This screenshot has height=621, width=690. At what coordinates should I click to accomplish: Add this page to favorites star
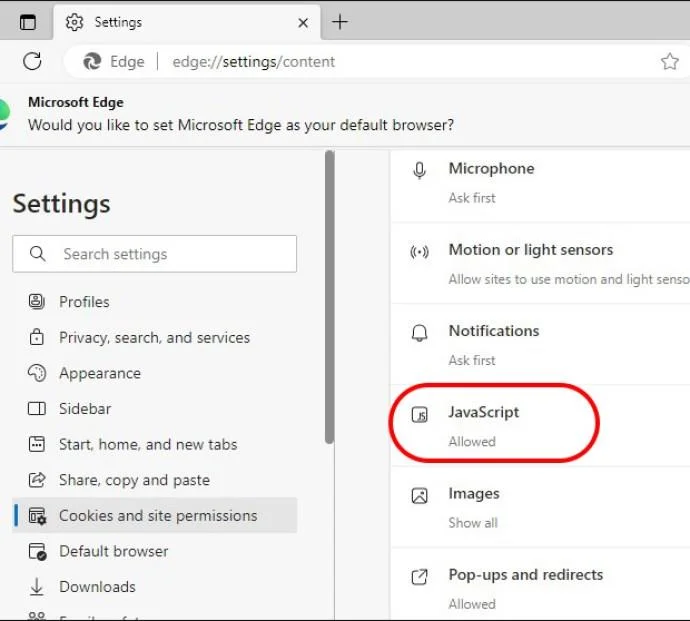(x=669, y=61)
